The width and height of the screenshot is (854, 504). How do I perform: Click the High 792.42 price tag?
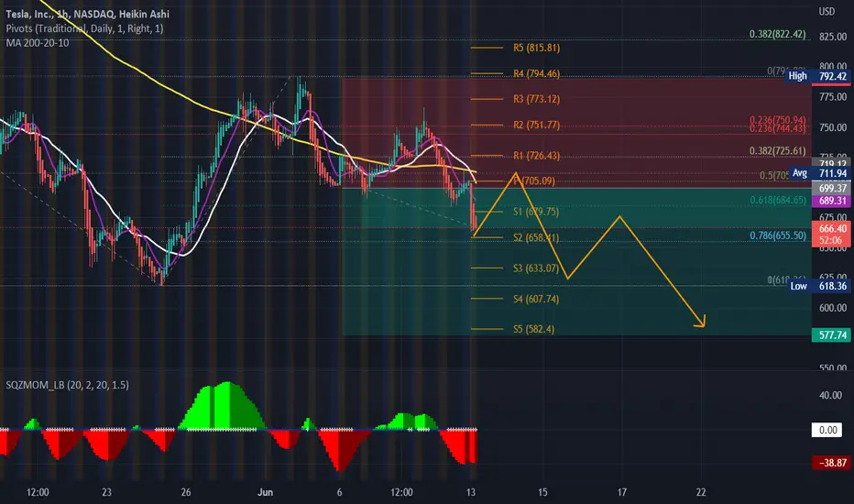818,76
